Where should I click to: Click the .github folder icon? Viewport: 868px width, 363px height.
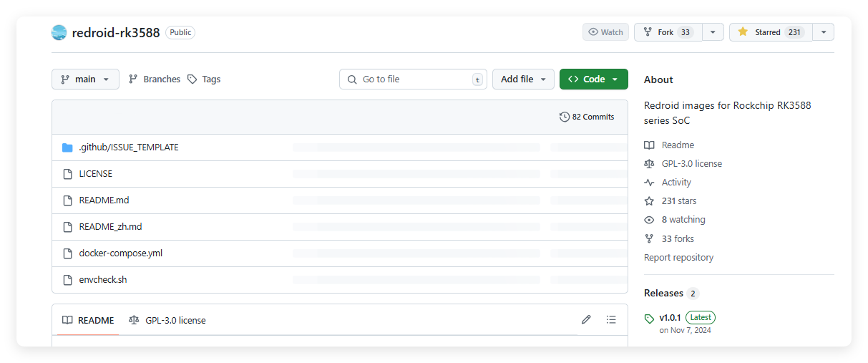67,147
